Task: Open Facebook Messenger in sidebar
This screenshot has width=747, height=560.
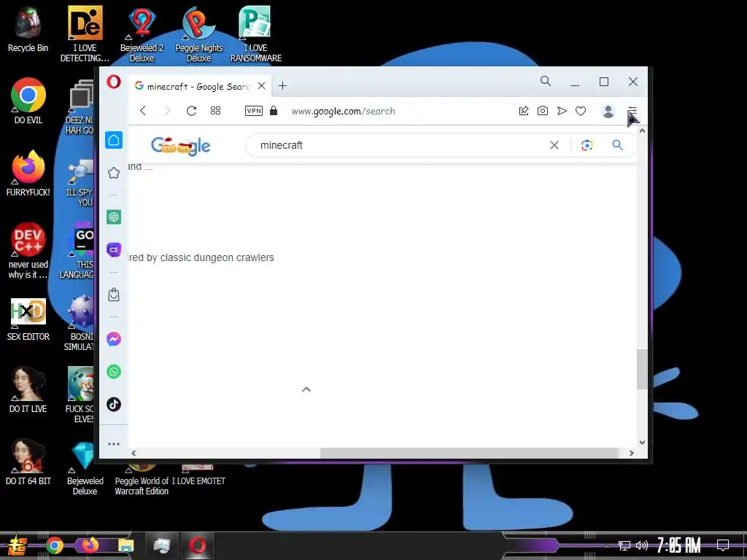Action: [x=113, y=339]
